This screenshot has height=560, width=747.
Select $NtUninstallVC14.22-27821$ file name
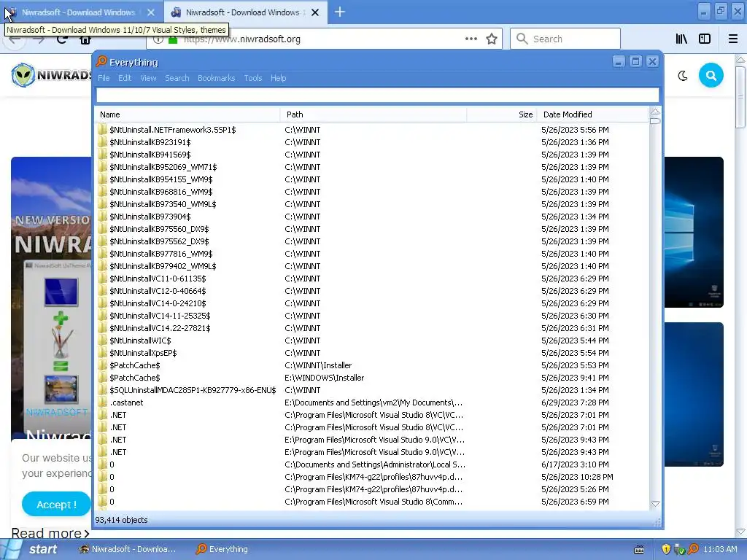160,327
